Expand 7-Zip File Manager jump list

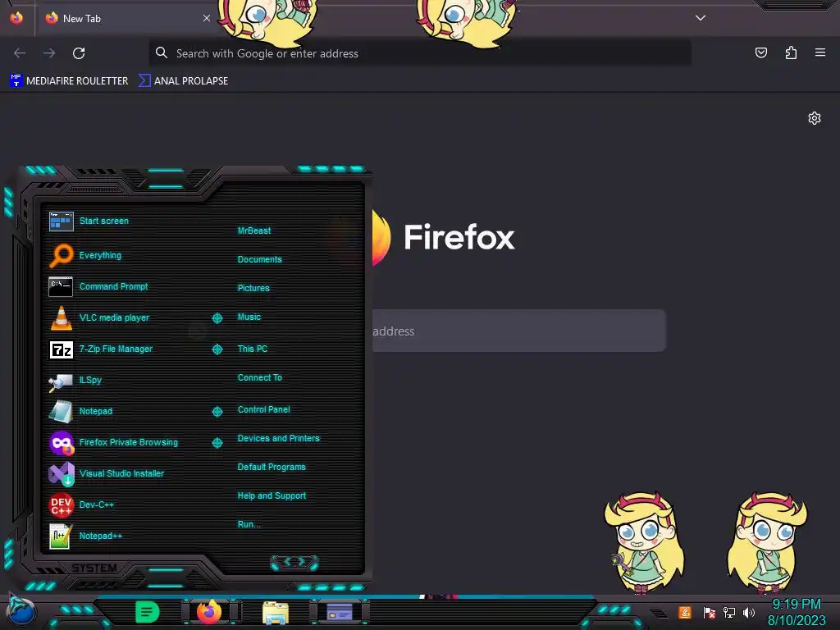pos(217,349)
